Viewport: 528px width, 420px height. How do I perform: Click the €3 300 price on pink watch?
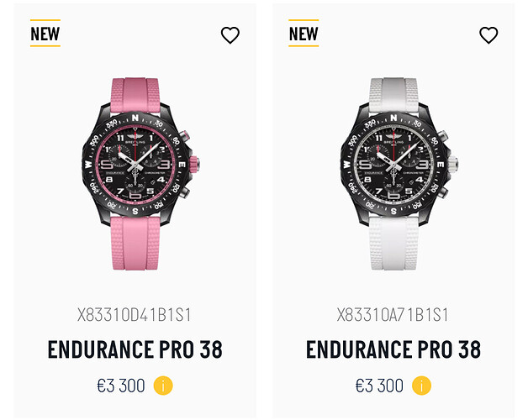coord(121,386)
